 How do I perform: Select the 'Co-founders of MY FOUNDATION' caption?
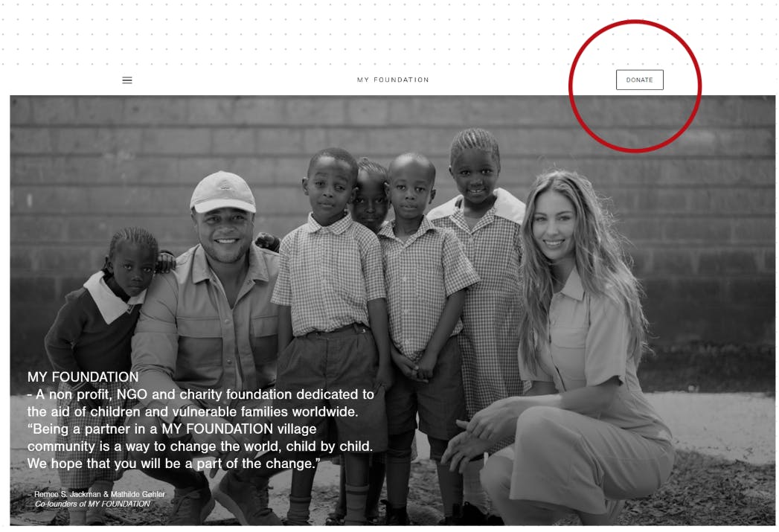92,504
